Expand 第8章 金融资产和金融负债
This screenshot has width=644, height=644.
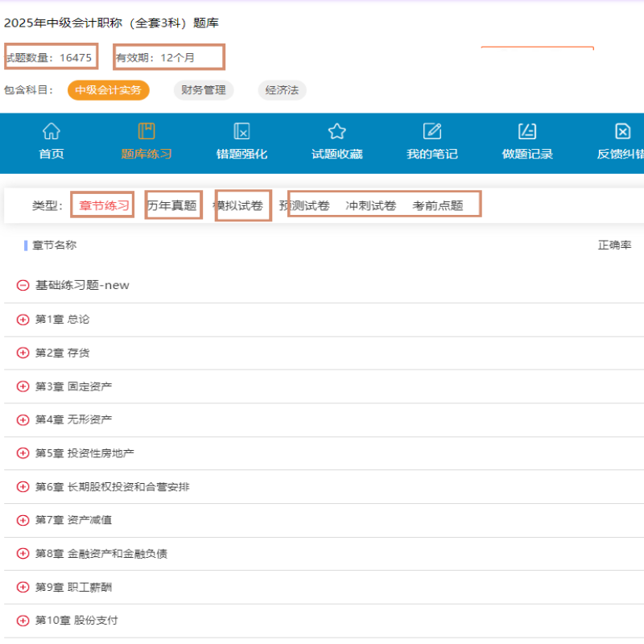click(x=23, y=554)
